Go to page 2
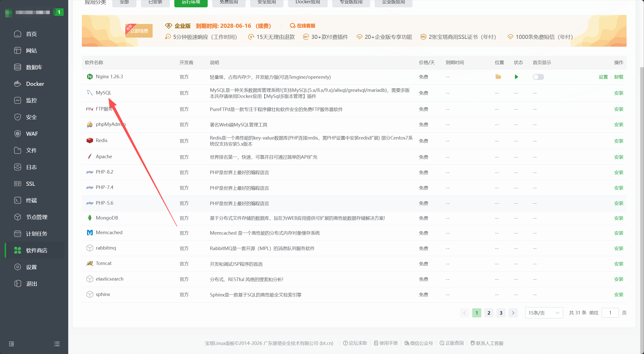Viewport: 644px width, 354px height. (x=489, y=313)
